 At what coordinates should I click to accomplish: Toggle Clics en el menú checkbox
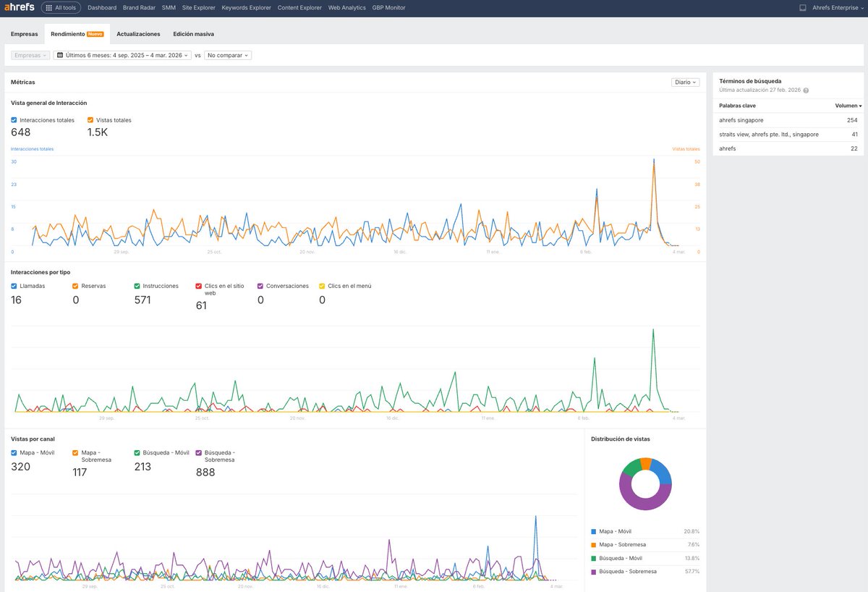323,286
